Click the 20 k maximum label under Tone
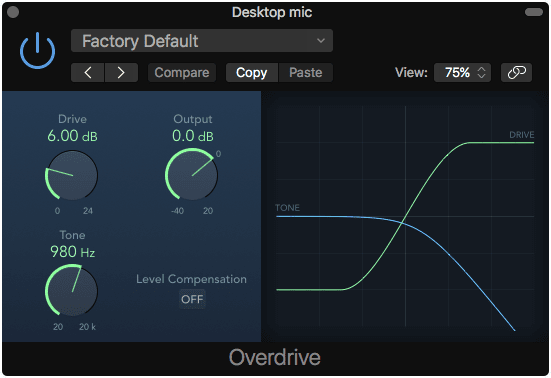 pyautogui.click(x=87, y=327)
